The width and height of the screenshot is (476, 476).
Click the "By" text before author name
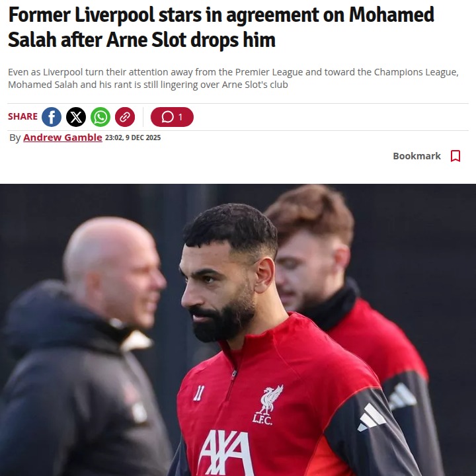pos(15,138)
